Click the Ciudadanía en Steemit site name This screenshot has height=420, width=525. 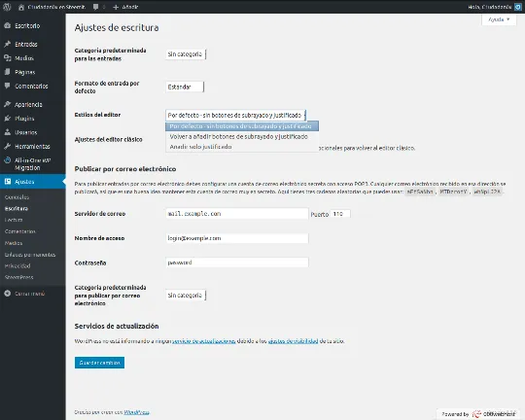56,7
